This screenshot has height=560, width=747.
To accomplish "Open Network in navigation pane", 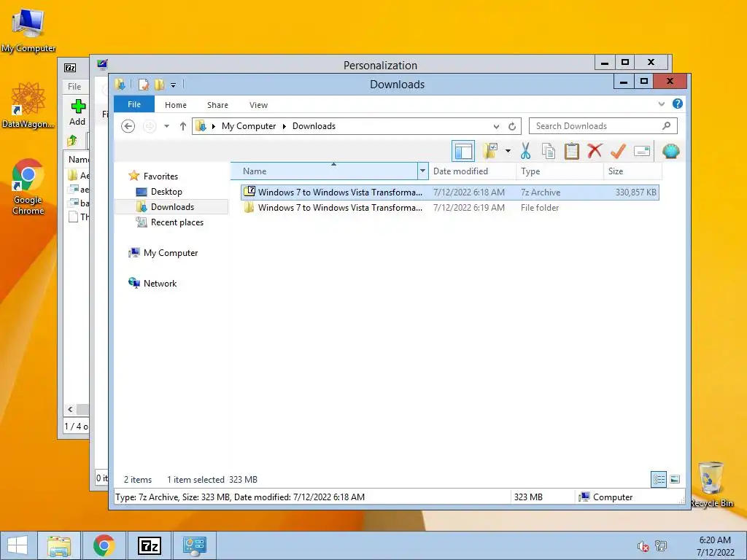I will pyautogui.click(x=152, y=284).
